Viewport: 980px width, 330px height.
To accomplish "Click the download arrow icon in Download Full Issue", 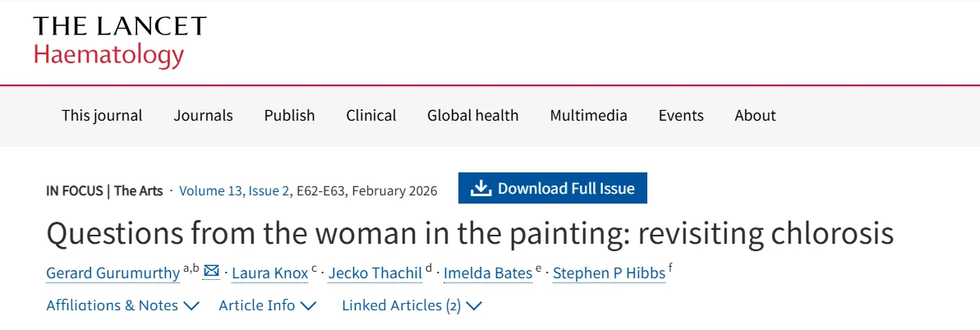I will (x=481, y=188).
